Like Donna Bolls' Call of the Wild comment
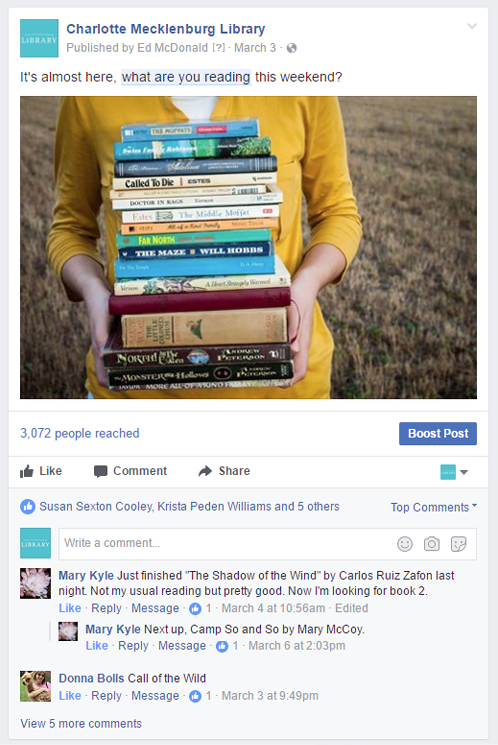498x745 pixels. click(70, 696)
